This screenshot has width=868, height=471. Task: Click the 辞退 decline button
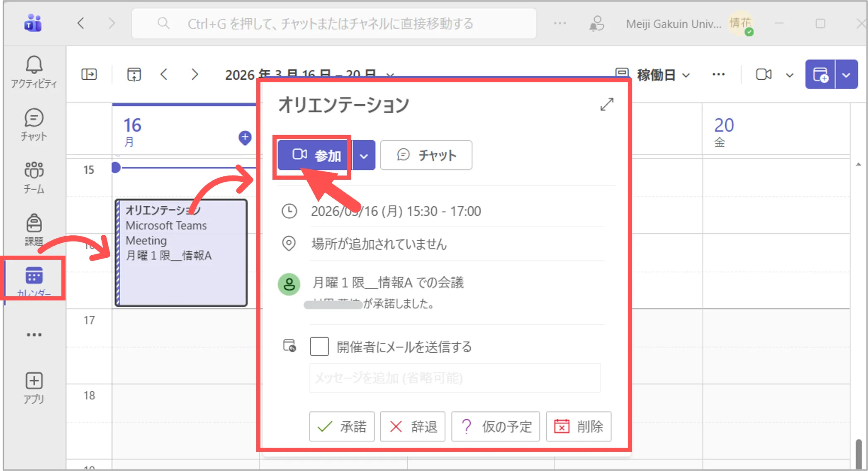[413, 426]
